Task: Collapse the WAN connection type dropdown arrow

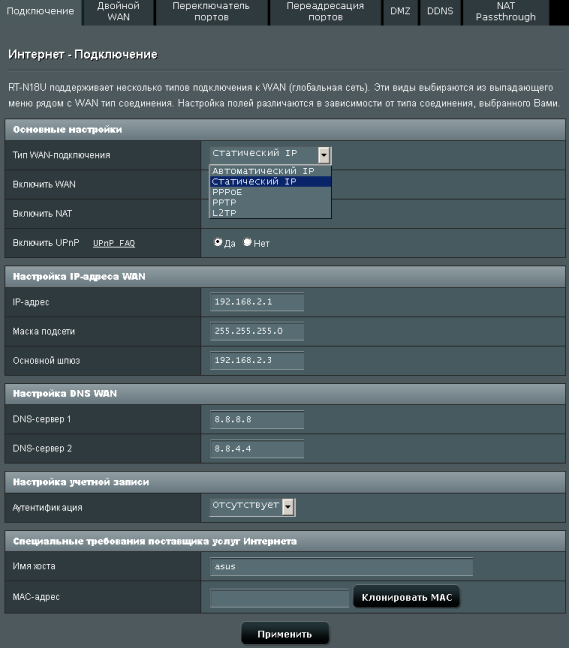Action: (x=324, y=155)
